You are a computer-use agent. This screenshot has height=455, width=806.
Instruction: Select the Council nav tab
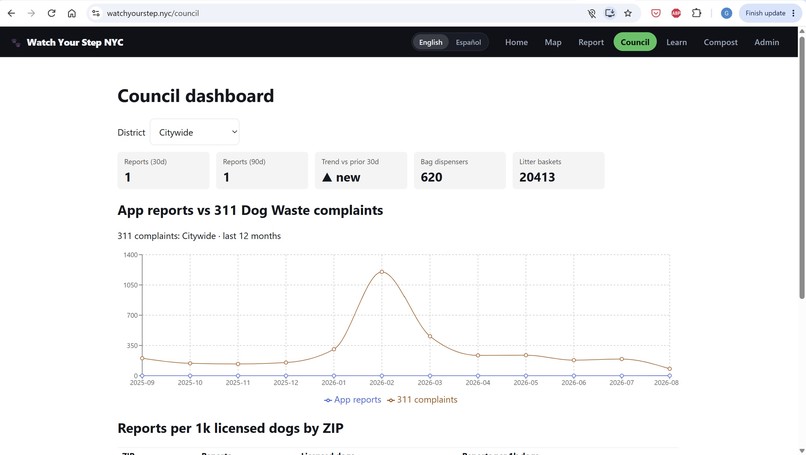[x=635, y=42]
